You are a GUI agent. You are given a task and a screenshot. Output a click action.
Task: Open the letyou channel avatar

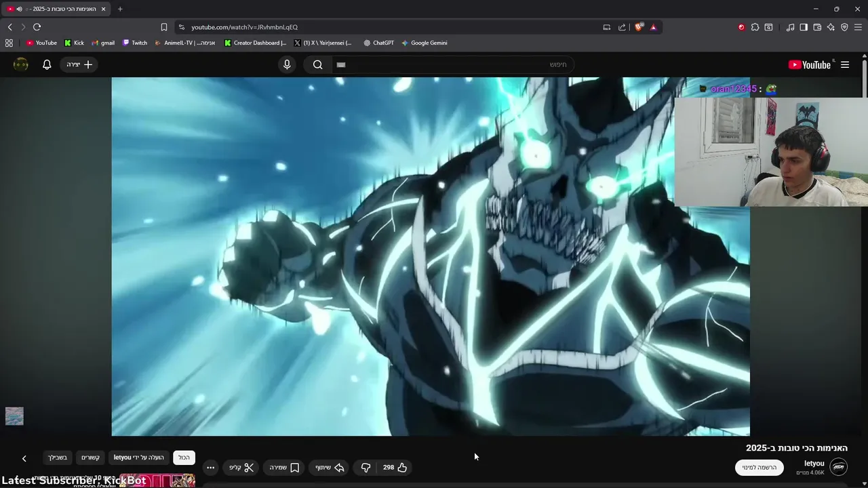(x=839, y=467)
